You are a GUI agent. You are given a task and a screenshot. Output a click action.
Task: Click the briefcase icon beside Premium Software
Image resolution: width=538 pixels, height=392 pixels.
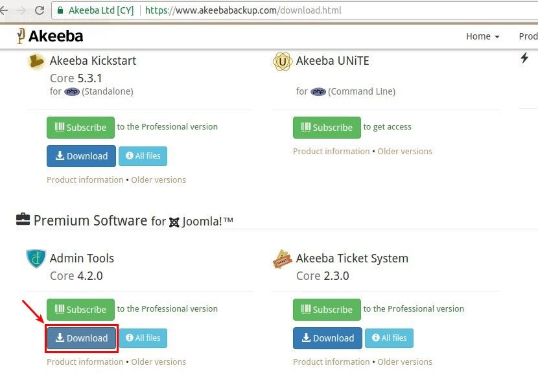[23, 220]
